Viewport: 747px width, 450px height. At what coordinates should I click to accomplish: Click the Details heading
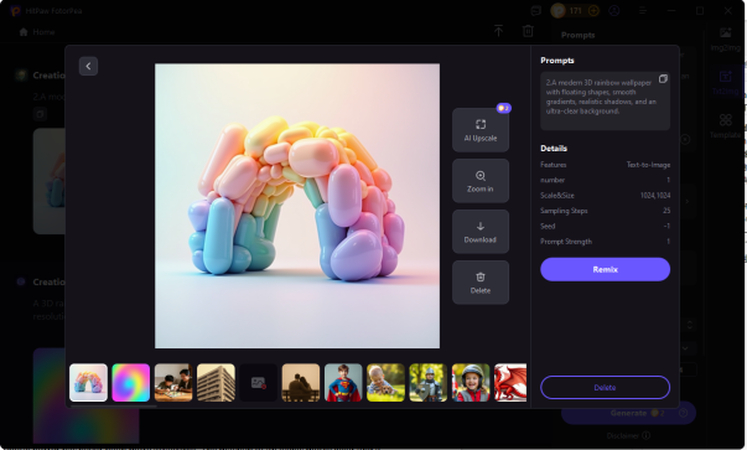[554, 148]
